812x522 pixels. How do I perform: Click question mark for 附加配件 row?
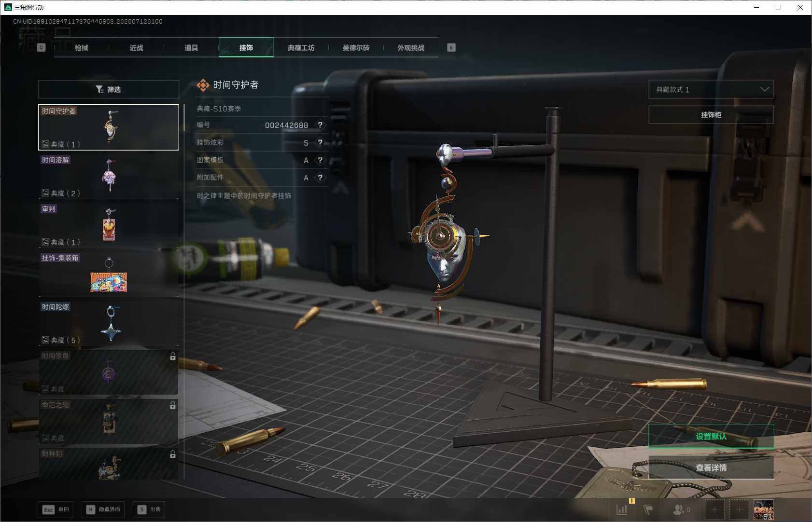click(x=320, y=178)
